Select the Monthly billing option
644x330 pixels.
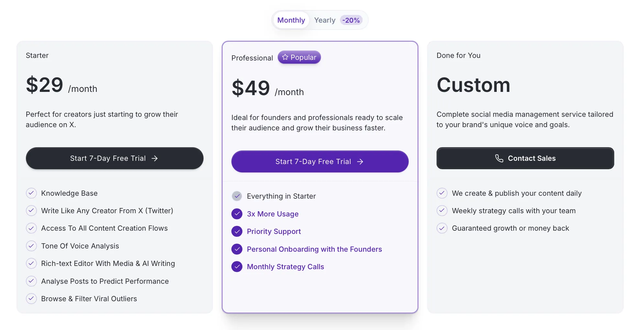tap(291, 20)
